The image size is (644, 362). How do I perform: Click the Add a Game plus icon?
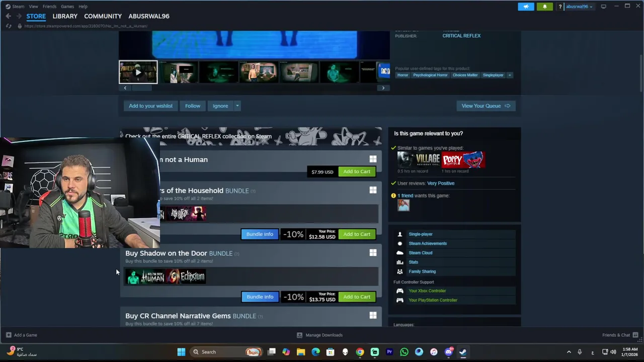pyautogui.click(x=9, y=335)
